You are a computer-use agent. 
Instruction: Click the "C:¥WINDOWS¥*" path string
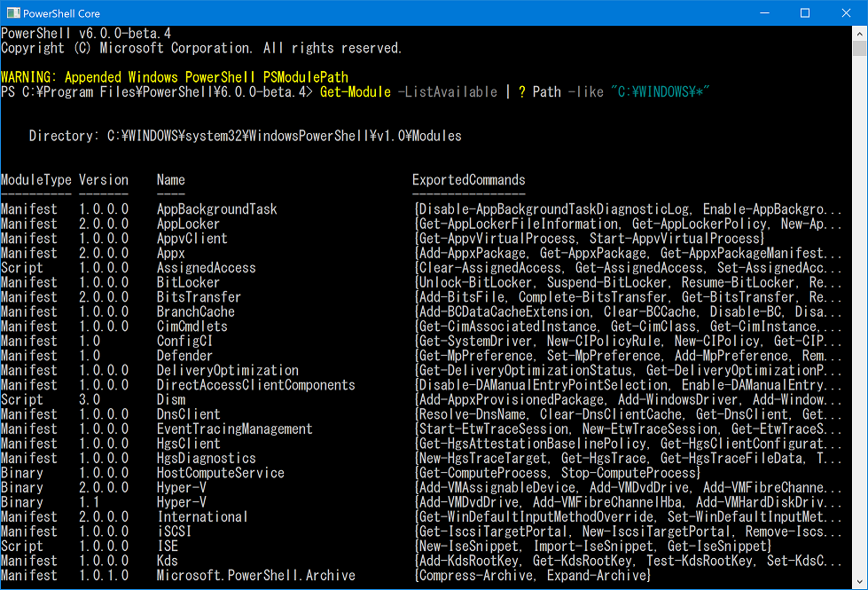[660, 92]
